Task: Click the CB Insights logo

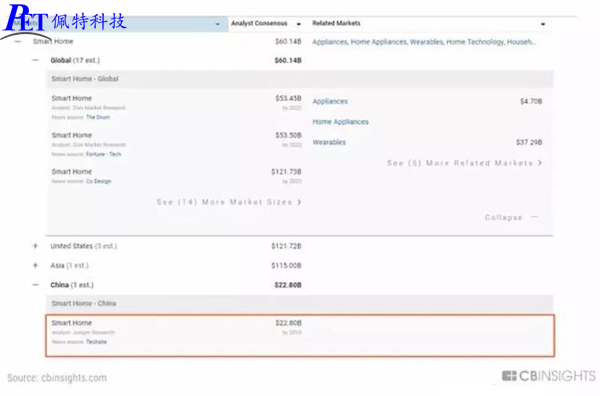Action: [x=548, y=376]
